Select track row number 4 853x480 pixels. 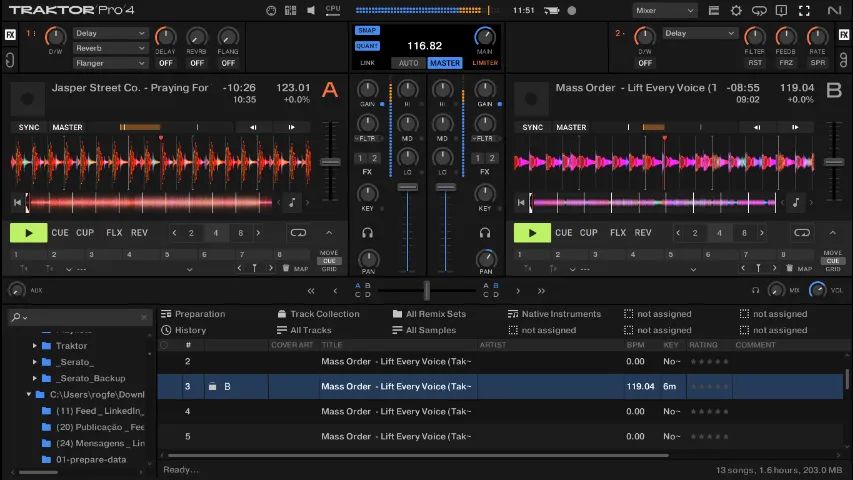pos(500,411)
